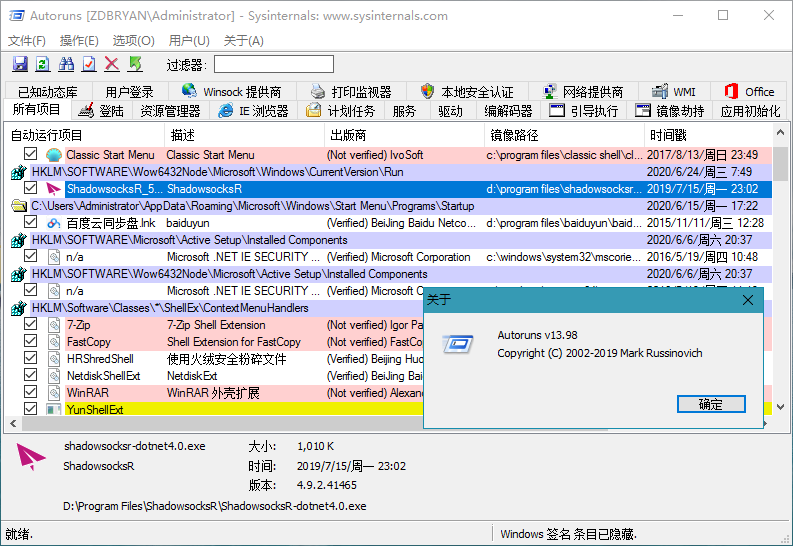The height and width of the screenshot is (546, 793).
Task: Click the Properties checkmark page toolbar icon
Action: click(x=89, y=64)
